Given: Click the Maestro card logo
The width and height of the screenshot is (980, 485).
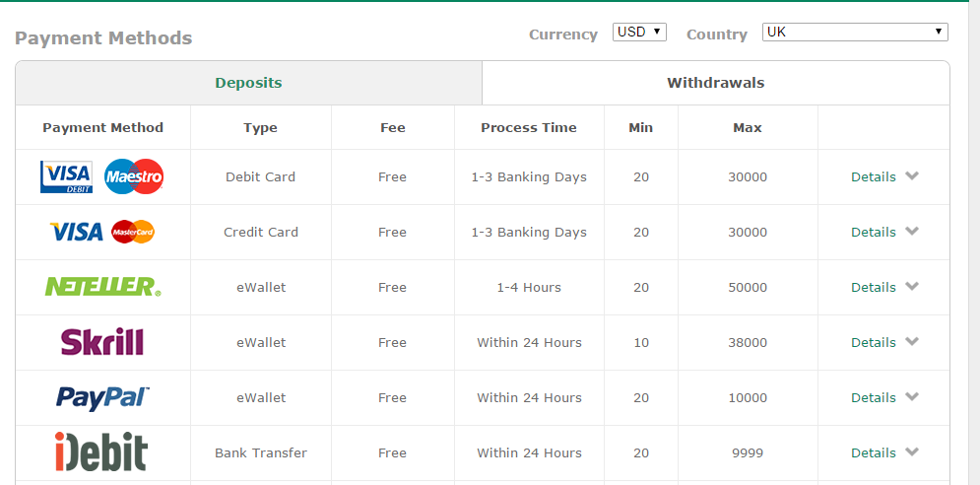Looking at the screenshot, I should 134,177.
